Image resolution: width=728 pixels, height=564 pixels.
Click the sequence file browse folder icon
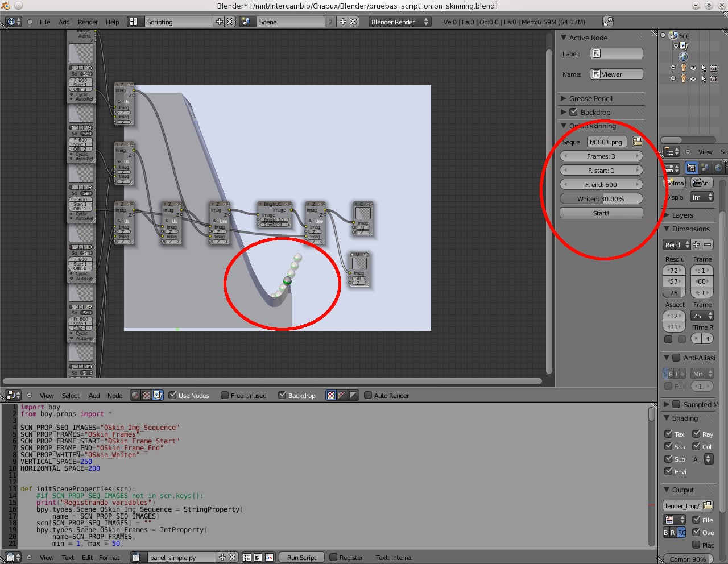pyautogui.click(x=637, y=142)
